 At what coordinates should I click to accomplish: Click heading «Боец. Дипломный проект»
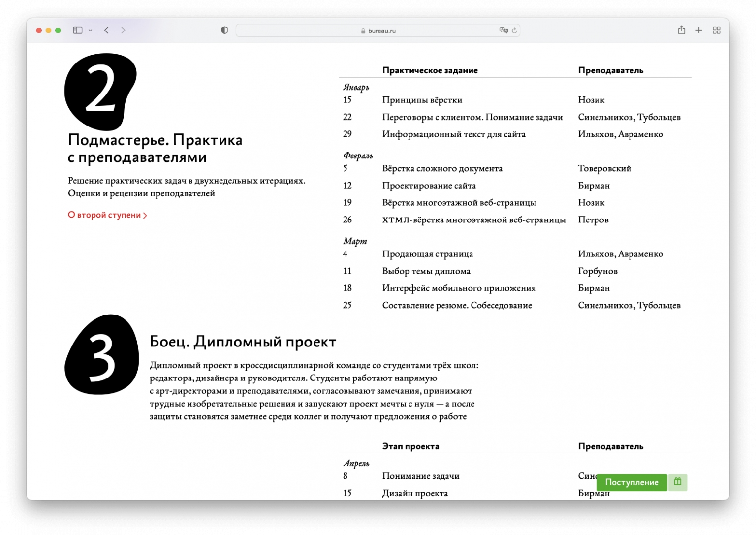pyautogui.click(x=243, y=342)
